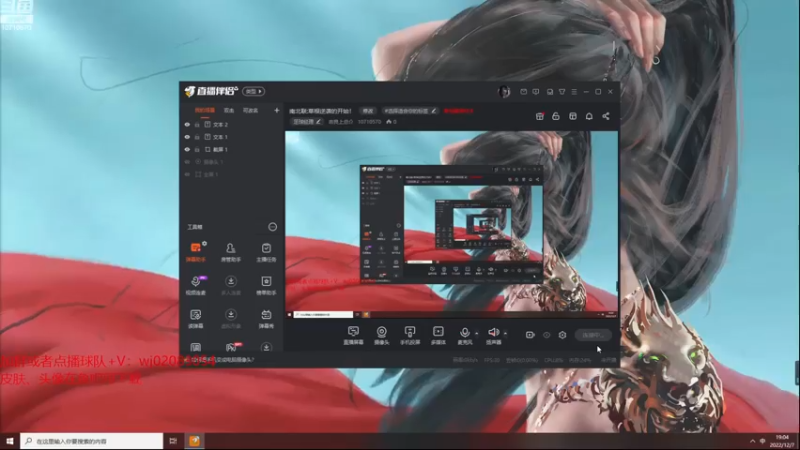Expand speaker options arrow
This screenshot has height=450, width=800.
(x=505, y=334)
